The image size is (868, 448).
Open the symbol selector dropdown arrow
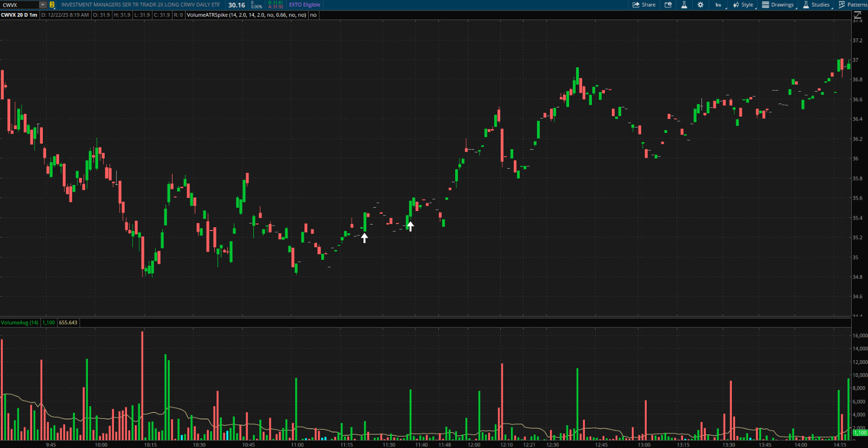click(x=43, y=5)
